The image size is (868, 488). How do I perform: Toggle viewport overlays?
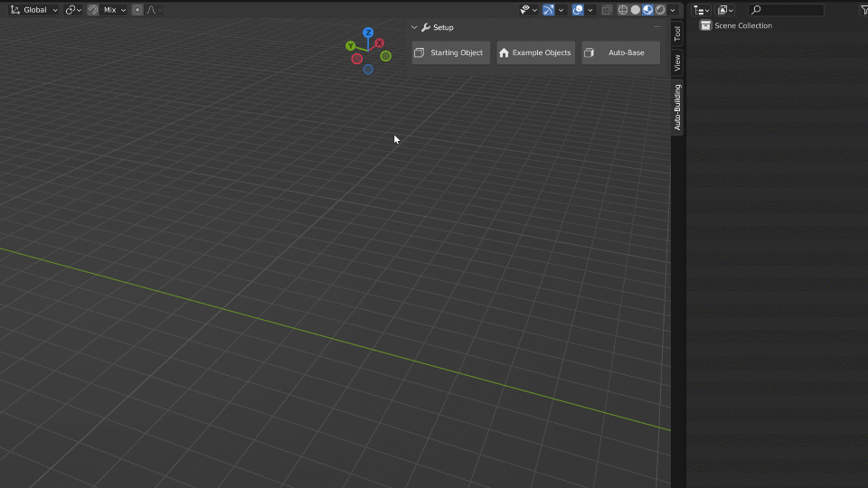pyautogui.click(x=578, y=10)
